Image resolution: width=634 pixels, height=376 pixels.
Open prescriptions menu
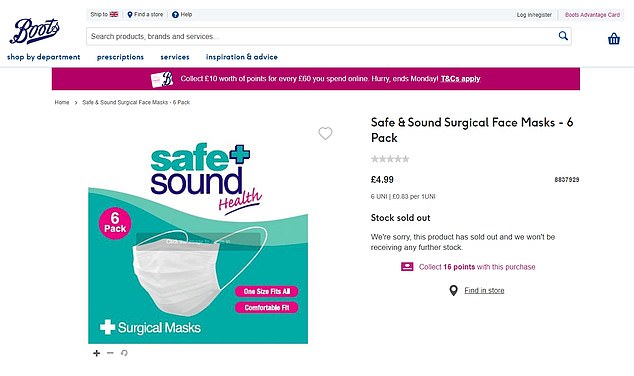tap(120, 57)
